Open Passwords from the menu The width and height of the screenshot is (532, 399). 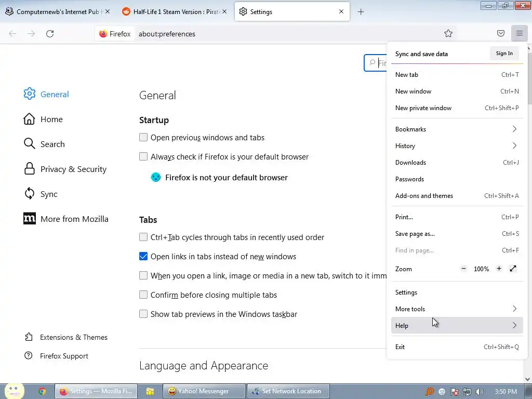click(x=457, y=179)
